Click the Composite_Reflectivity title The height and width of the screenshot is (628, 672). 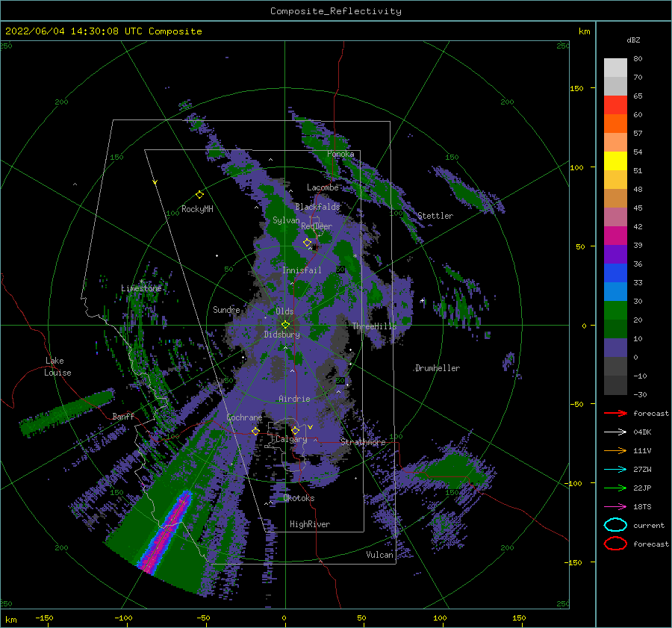(x=335, y=11)
